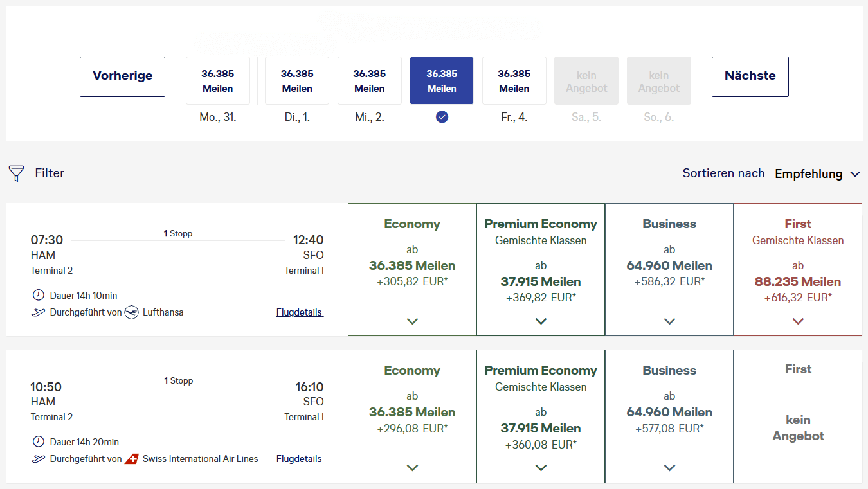Image resolution: width=868 pixels, height=489 pixels.
Task: Open the Filter panel via the funnel icon
Action: point(16,173)
